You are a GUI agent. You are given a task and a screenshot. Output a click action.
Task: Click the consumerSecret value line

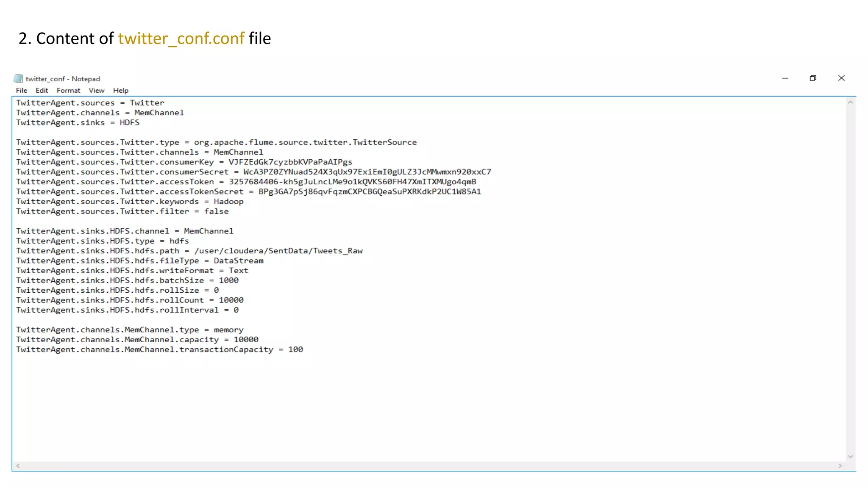(253, 172)
